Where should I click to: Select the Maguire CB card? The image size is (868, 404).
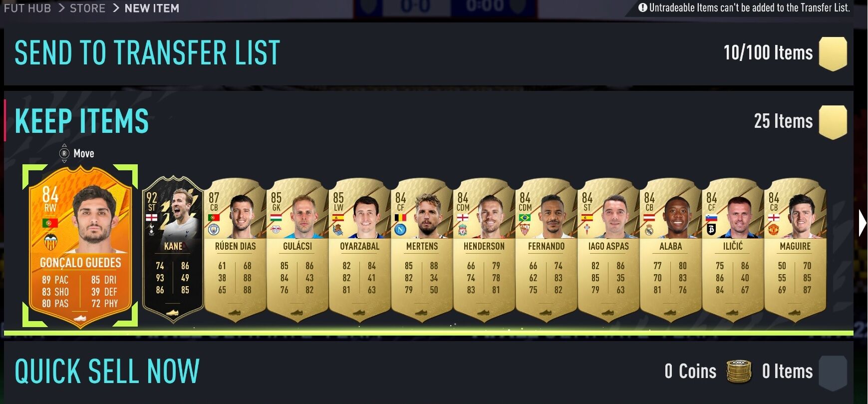pos(795,250)
